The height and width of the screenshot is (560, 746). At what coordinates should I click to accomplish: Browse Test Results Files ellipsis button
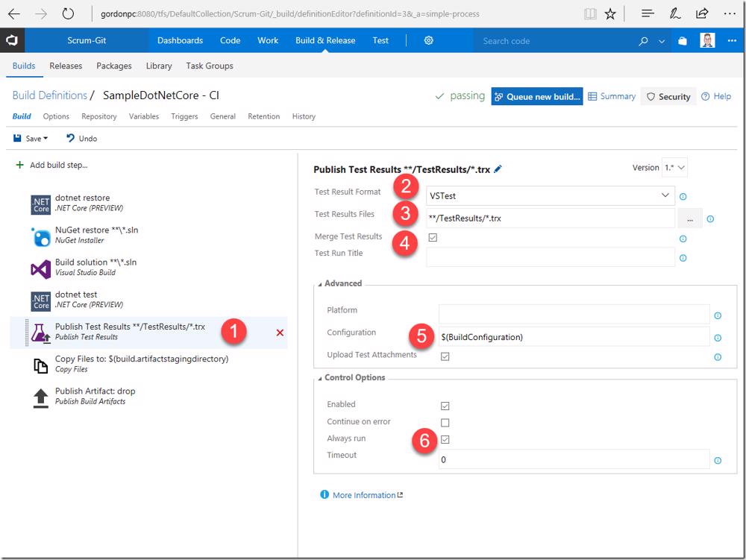coord(689,218)
